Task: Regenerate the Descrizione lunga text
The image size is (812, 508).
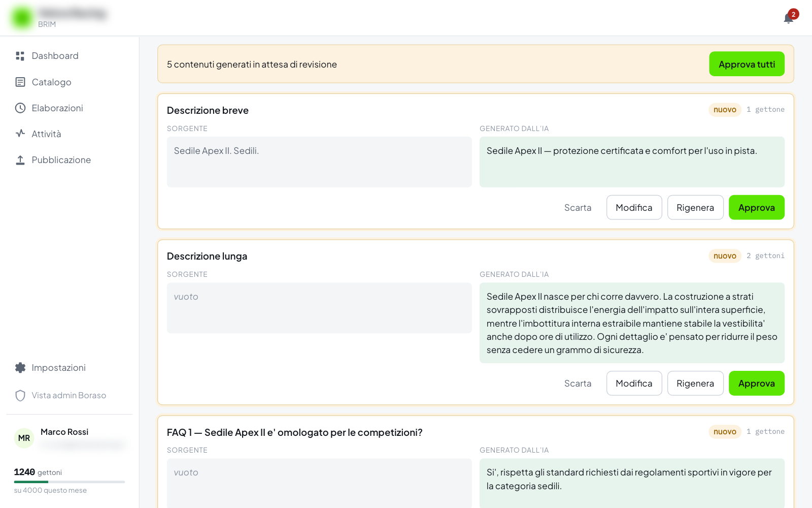Action: (695, 383)
